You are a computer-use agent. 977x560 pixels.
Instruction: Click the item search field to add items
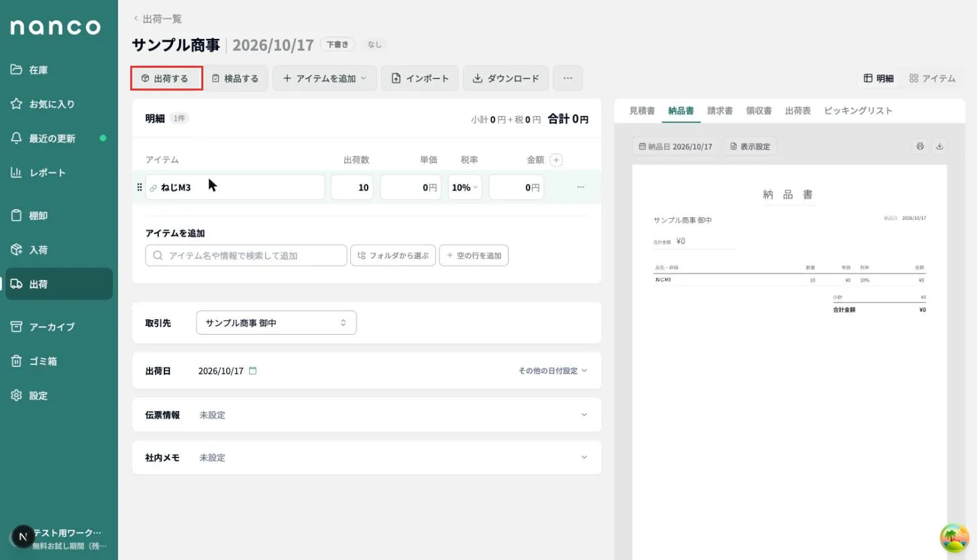click(246, 256)
